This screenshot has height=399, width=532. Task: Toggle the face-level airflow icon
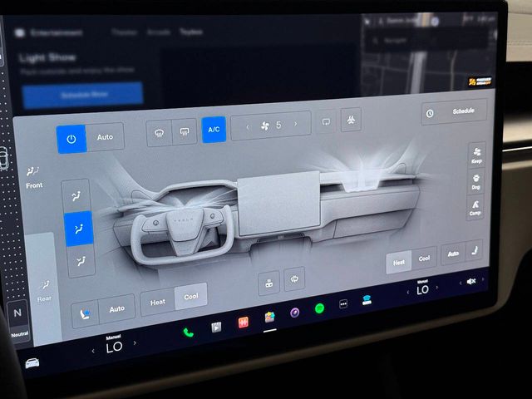point(78,229)
